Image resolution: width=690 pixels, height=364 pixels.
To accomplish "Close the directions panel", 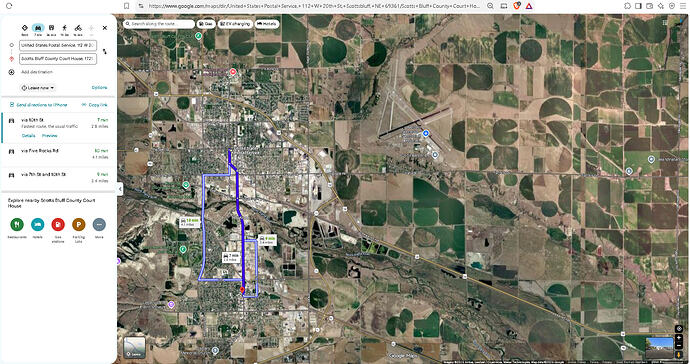I will point(105,28).
